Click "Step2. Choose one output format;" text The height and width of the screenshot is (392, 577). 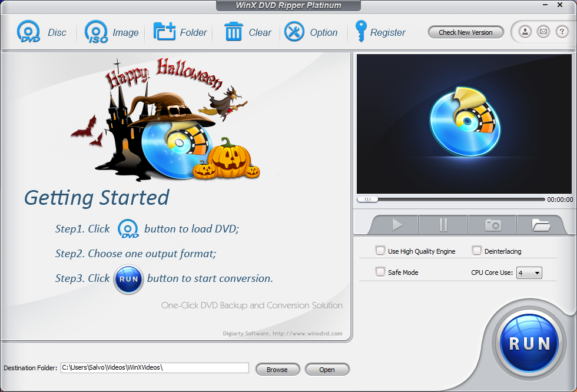[136, 254]
